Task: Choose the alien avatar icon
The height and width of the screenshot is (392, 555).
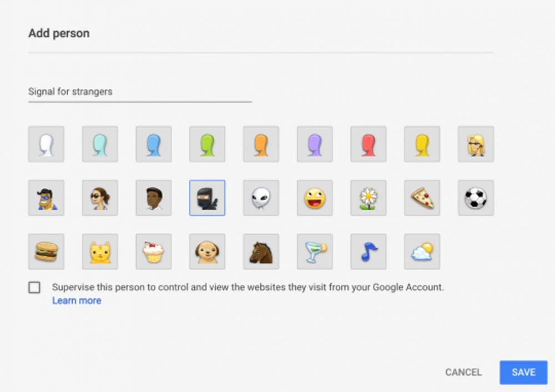Action: tap(261, 198)
